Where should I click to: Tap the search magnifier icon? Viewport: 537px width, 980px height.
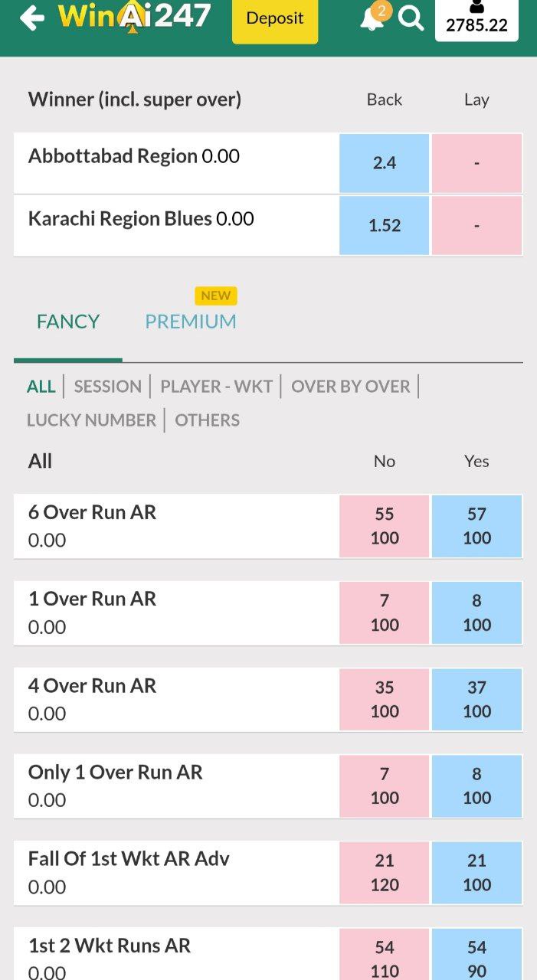point(411,18)
